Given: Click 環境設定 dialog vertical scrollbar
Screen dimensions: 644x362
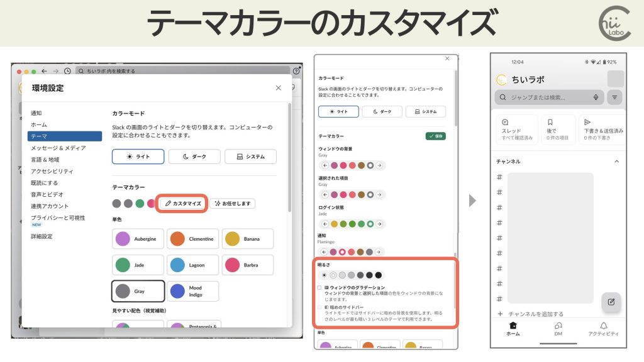Looking at the screenshot, I should tap(289, 158).
